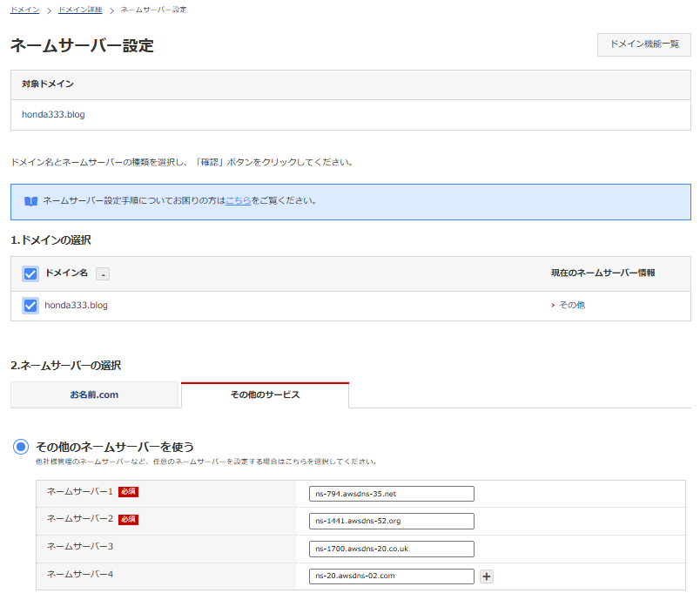Screen dimensions: 700x600
Task: Click the 2.ネームサーバーの選択 heading
Action: 66,366
